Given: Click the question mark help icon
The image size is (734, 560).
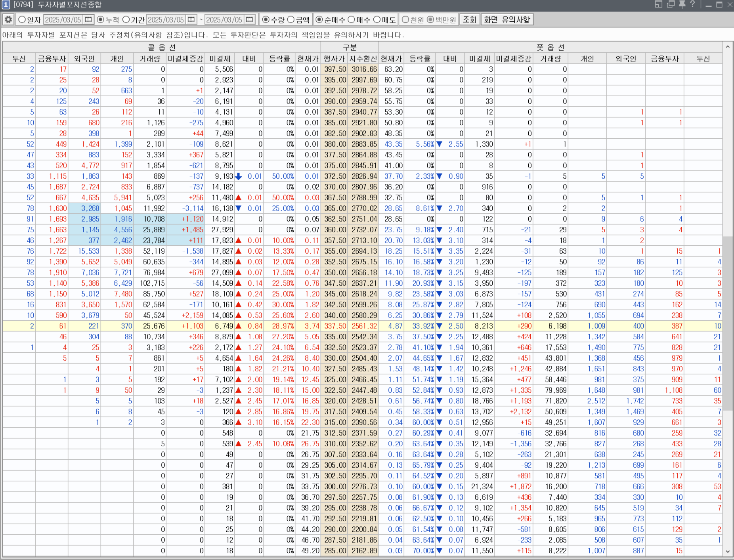Looking at the screenshot, I should 692,4.
